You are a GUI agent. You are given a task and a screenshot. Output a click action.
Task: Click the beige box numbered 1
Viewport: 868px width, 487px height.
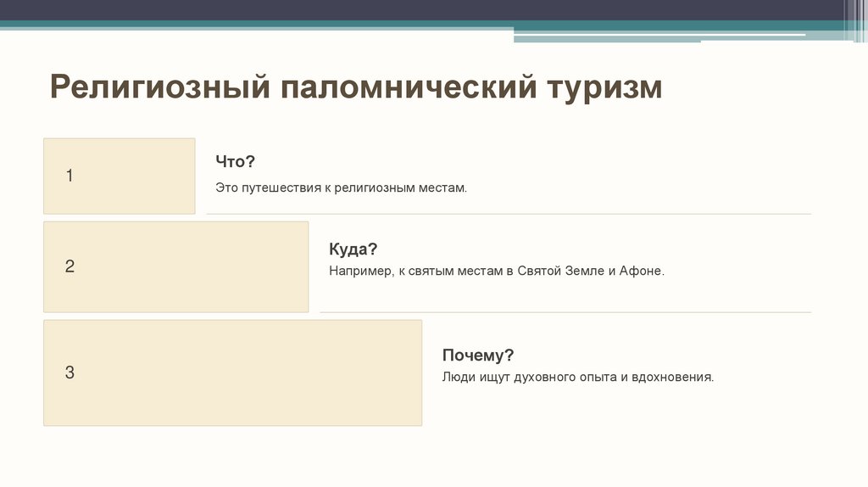(120, 176)
